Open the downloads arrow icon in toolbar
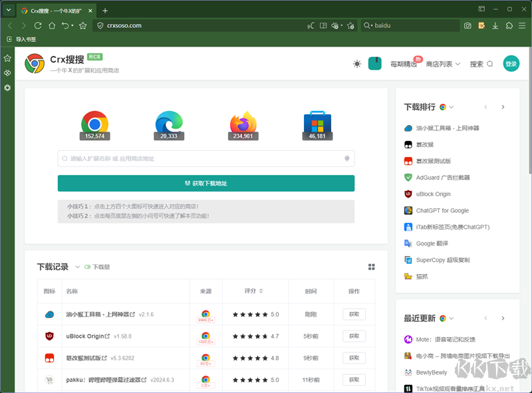532x393 pixels. tap(495, 25)
